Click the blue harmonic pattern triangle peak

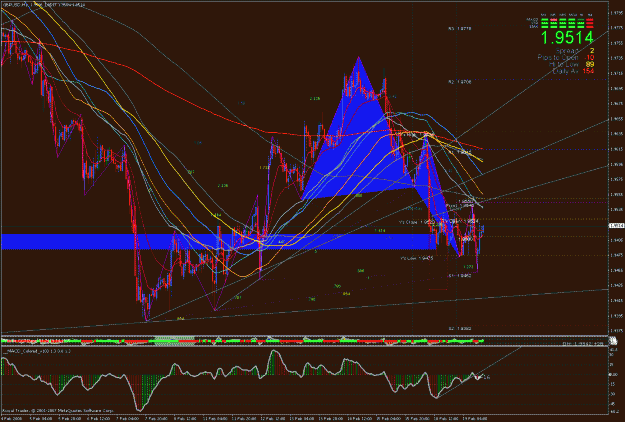(x=358, y=59)
